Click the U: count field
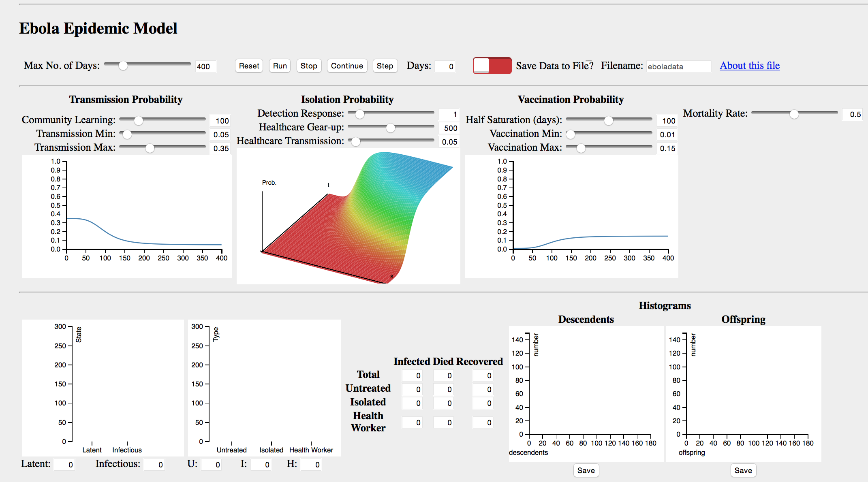 pyautogui.click(x=212, y=465)
